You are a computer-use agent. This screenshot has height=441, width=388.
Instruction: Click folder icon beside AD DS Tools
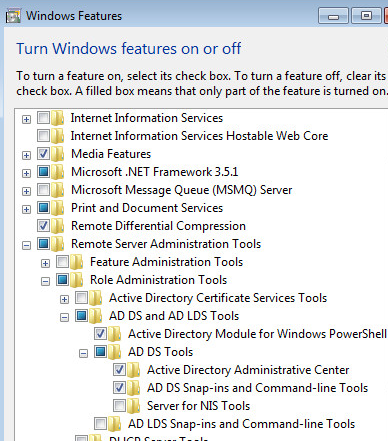point(115,352)
